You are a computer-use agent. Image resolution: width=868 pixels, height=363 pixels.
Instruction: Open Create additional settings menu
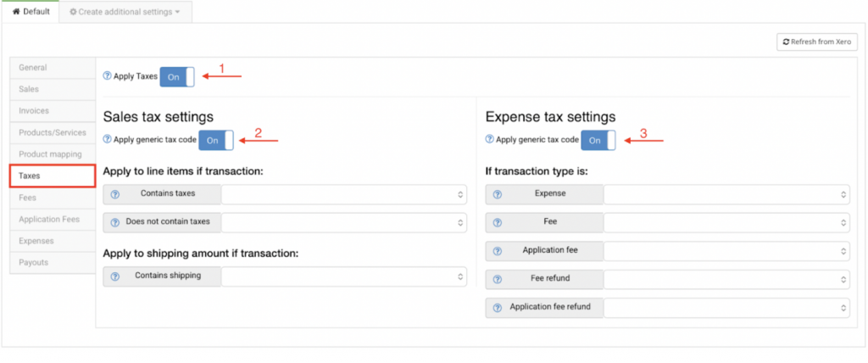coord(125,13)
